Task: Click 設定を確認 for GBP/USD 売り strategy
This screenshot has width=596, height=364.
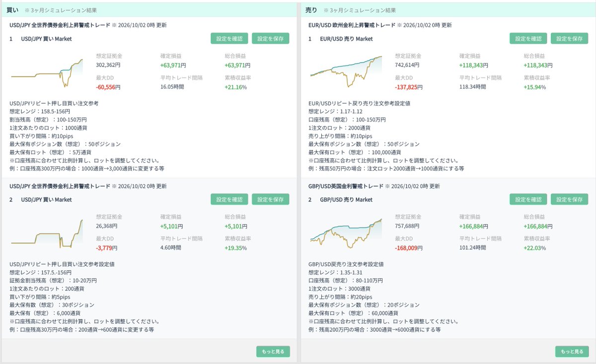Action: [x=528, y=200]
